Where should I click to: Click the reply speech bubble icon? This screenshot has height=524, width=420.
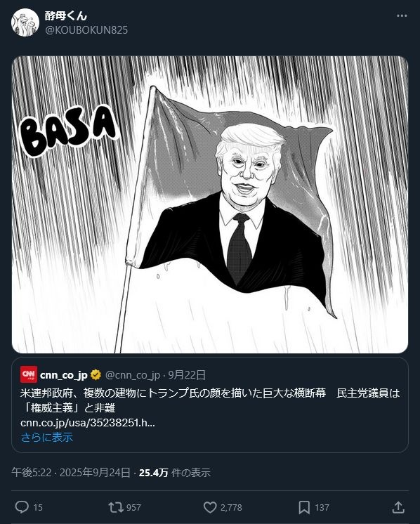pyautogui.click(x=22, y=507)
